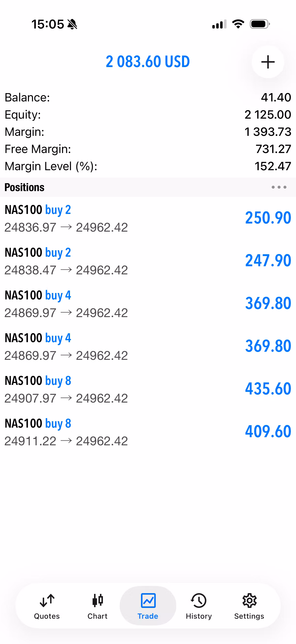Screen dimensions: 296x644
Task: Select the NAS100 buy 2 position at 24836.97
Action: point(148,218)
